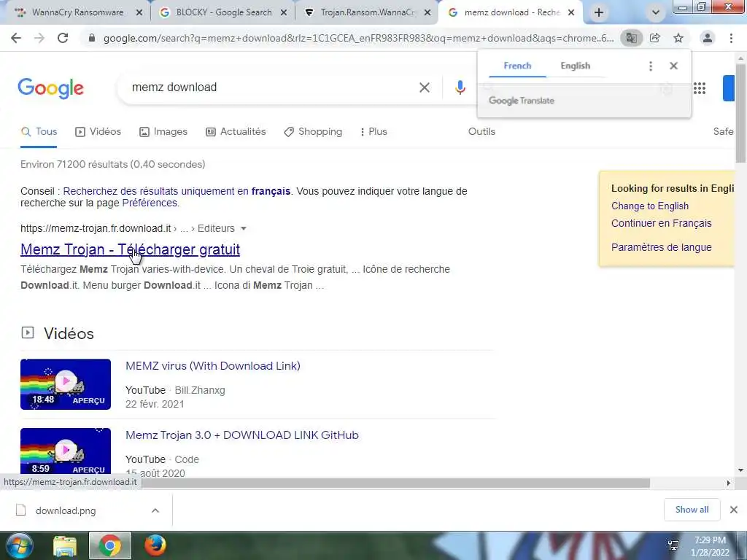Click the vertical page scrollbar thumb

(740, 112)
